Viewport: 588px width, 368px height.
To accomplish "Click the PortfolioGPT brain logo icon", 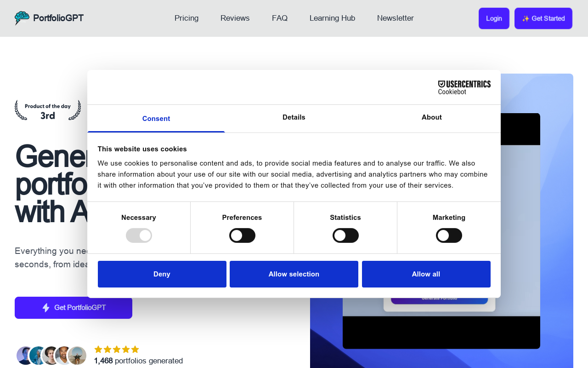I will click(22, 18).
